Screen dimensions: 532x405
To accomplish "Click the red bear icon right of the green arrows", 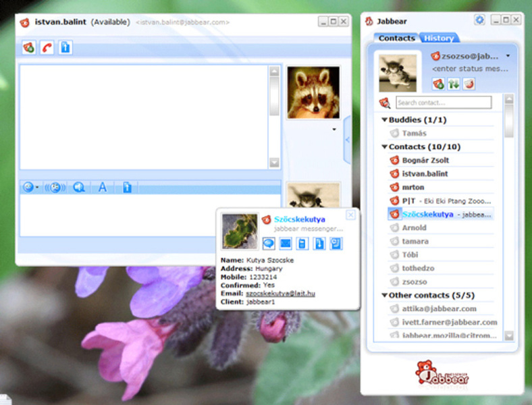I will [x=469, y=84].
